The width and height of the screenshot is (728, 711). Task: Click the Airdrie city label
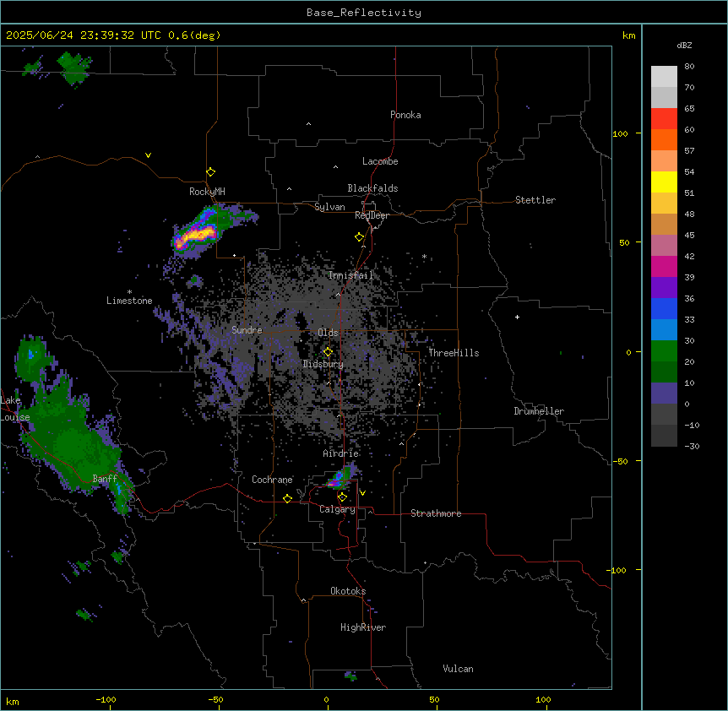click(341, 453)
